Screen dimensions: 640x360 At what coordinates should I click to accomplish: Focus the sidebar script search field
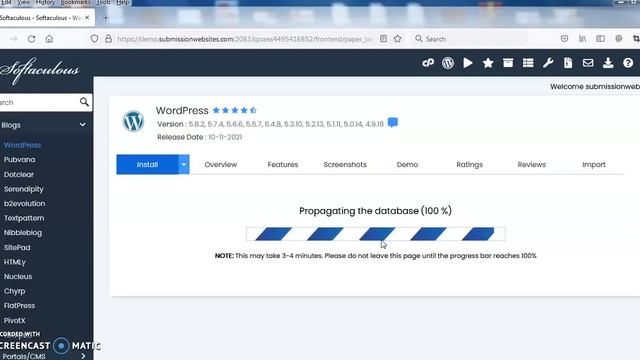coord(39,102)
